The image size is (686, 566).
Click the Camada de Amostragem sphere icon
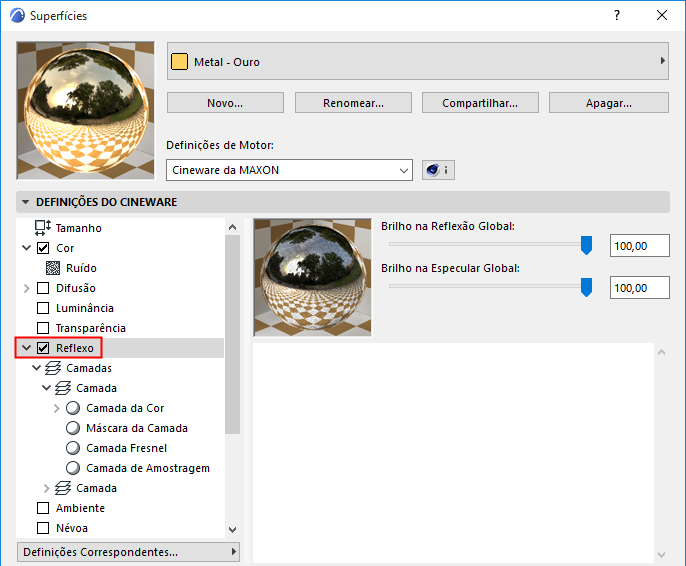(73, 468)
